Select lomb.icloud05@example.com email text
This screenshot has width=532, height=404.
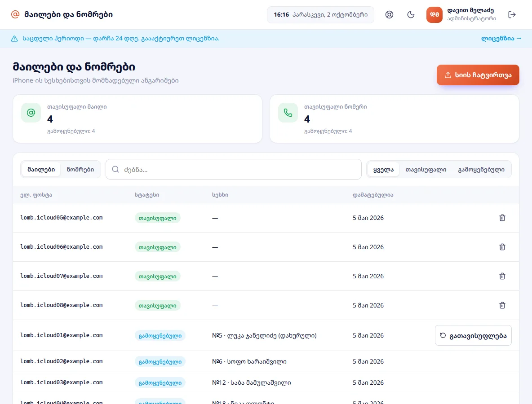[62, 218]
